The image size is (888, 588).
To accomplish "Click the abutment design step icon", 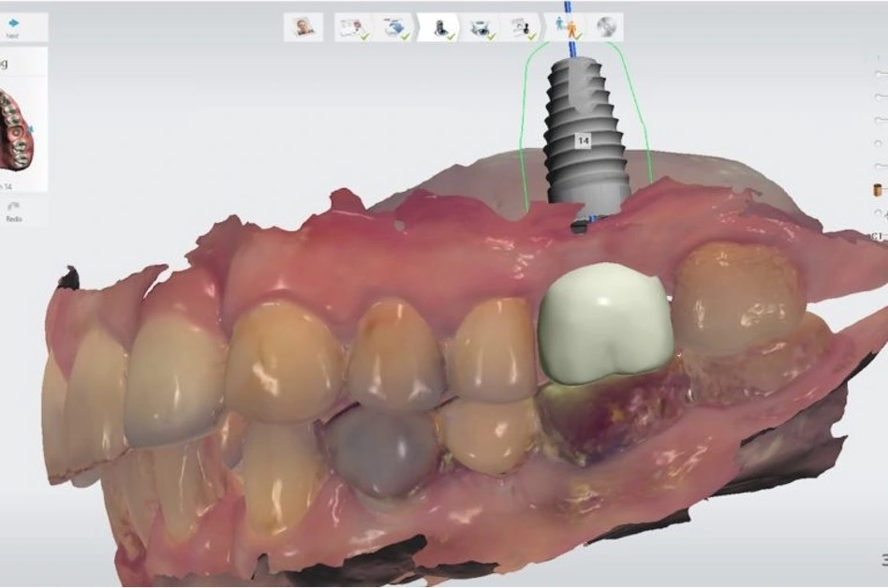I will tap(523, 25).
